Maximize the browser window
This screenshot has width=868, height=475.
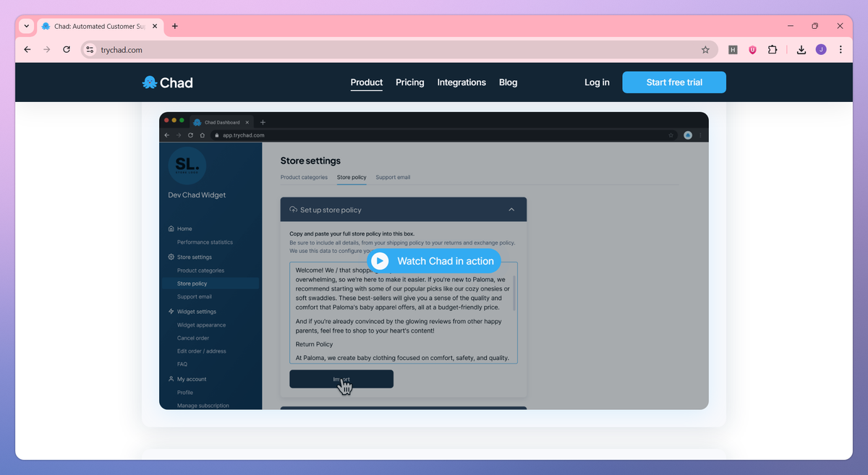[814, 26]
